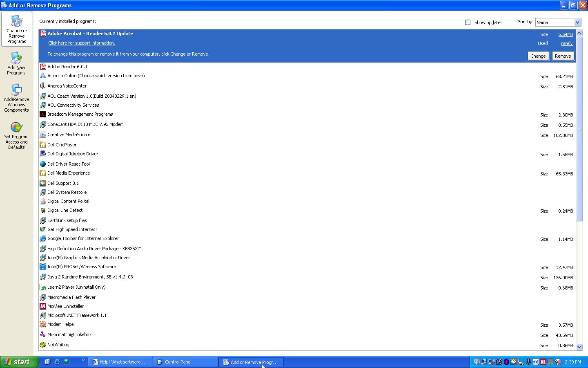Click the America Online triangle icon

click(x=43, y=76)
